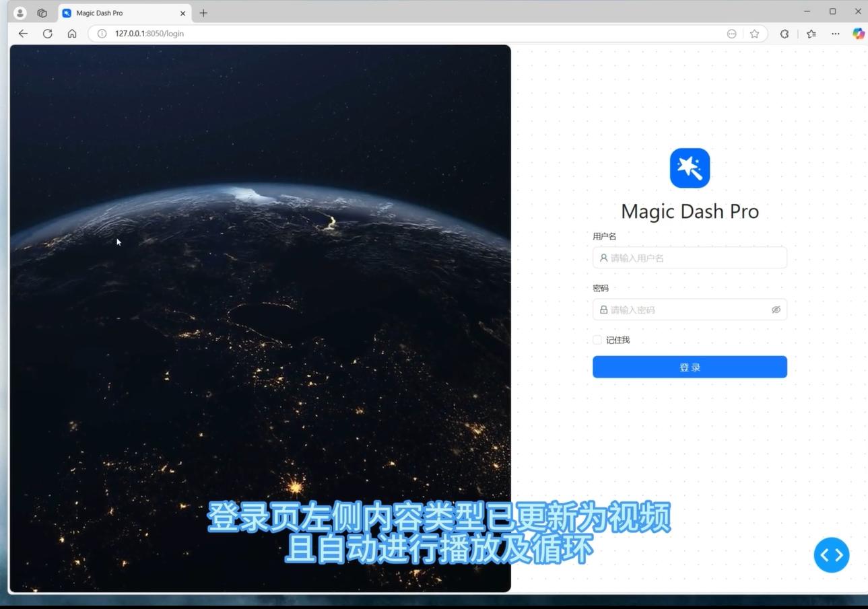868x609 pixels.
Task: Click the Browser Essentials icon
Action: pyautogui.click(x=784, y=33)
